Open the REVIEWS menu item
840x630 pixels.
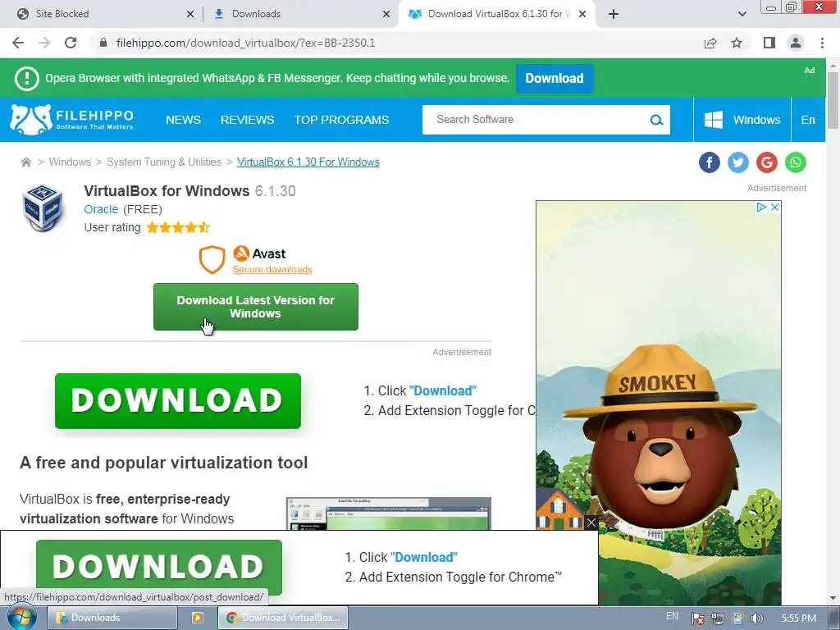click(x=247, y=120)
